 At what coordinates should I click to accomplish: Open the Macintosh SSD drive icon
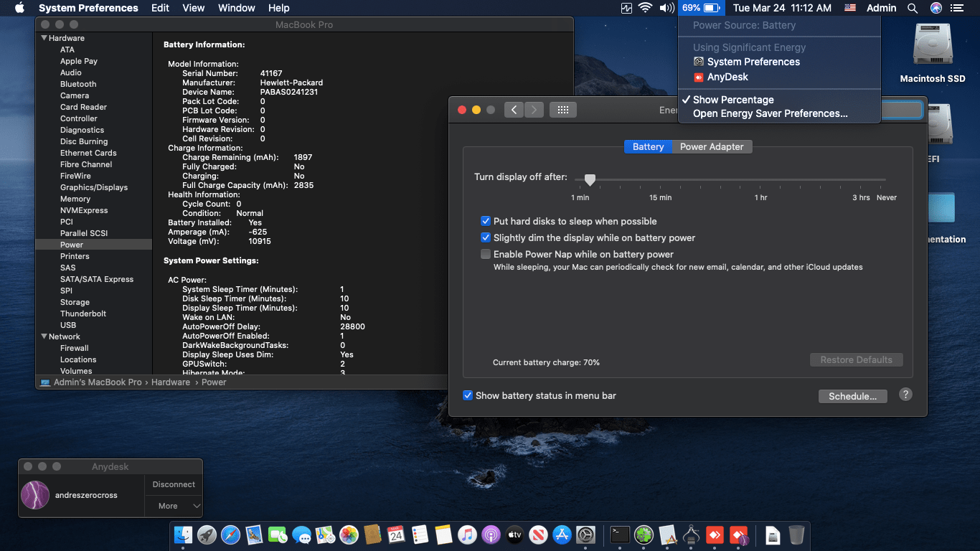[x=932, y=44]
